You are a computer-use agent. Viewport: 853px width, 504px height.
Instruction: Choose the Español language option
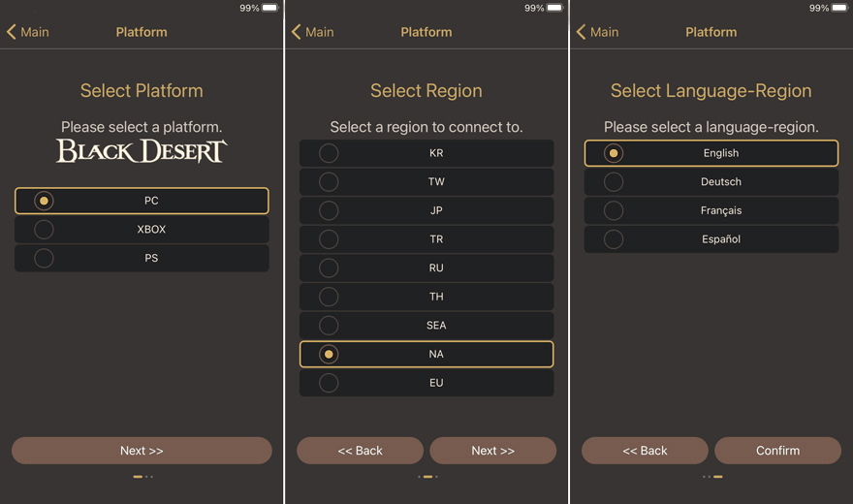(x=711, y=239)
